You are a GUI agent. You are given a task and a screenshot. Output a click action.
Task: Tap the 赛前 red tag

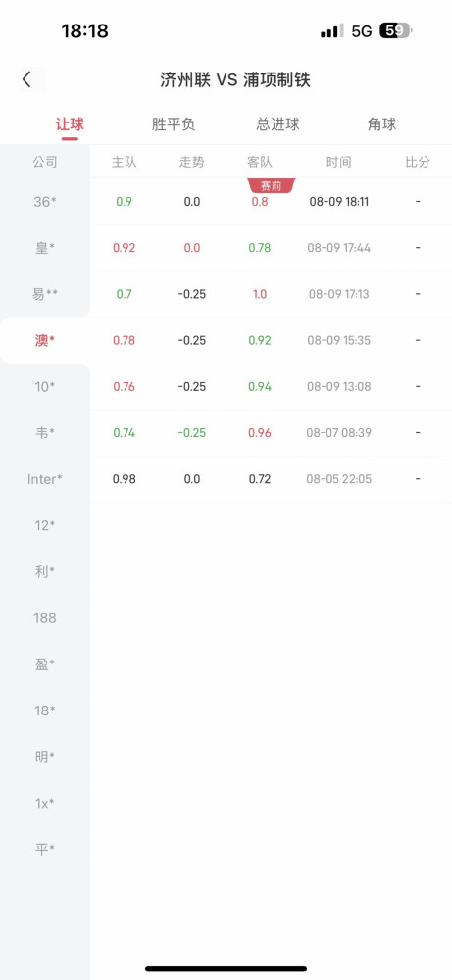pyautogui.click(x=272, y=185)
